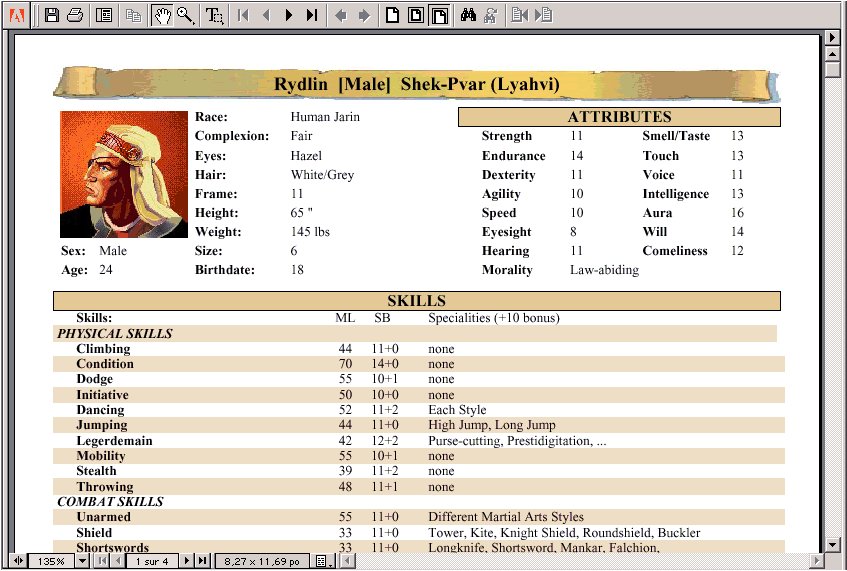Select the Text Select tool

tap(214, 15)
